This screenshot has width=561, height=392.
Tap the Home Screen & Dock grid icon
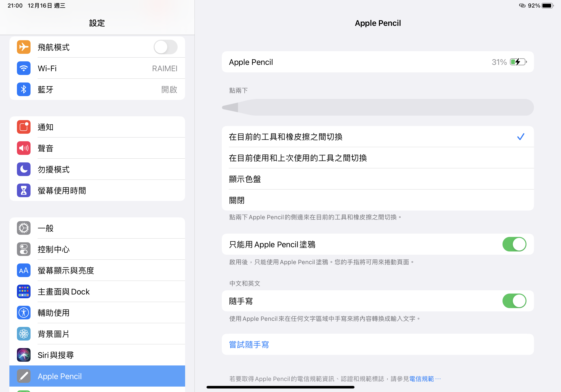pos(24,291)
